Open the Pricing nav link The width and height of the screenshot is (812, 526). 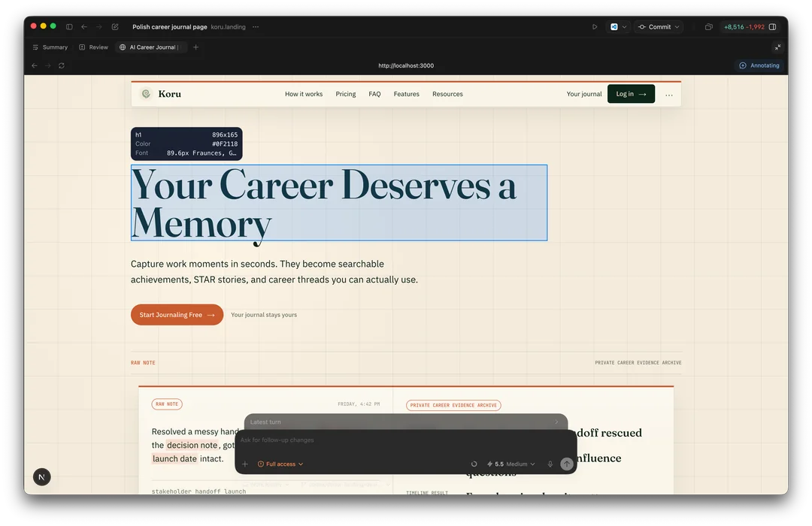345,94
